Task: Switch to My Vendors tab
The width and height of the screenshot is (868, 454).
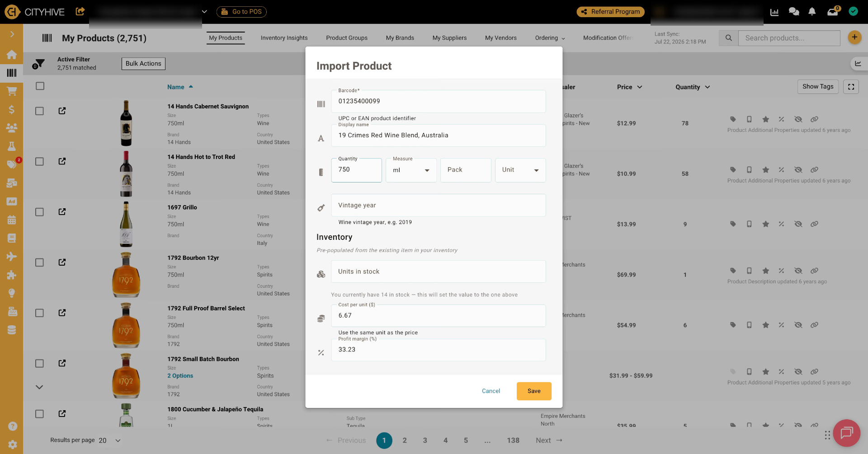Action: [x=501, y=38]
